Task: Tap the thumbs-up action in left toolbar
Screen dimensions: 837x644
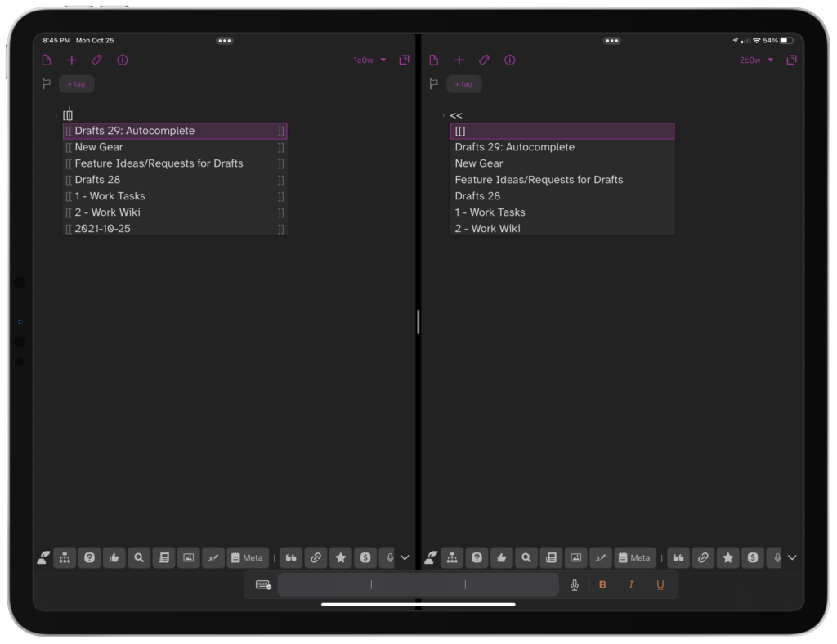Action: point(114,557)
